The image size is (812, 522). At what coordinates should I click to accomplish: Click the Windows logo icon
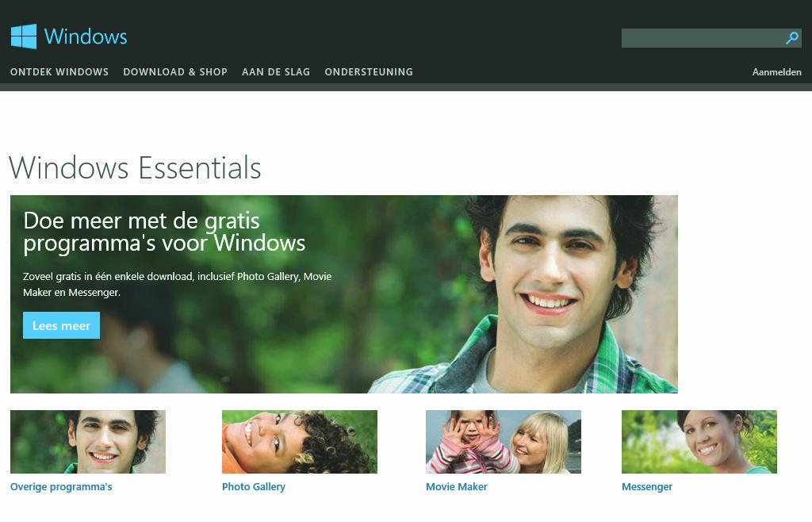point(24,36)
